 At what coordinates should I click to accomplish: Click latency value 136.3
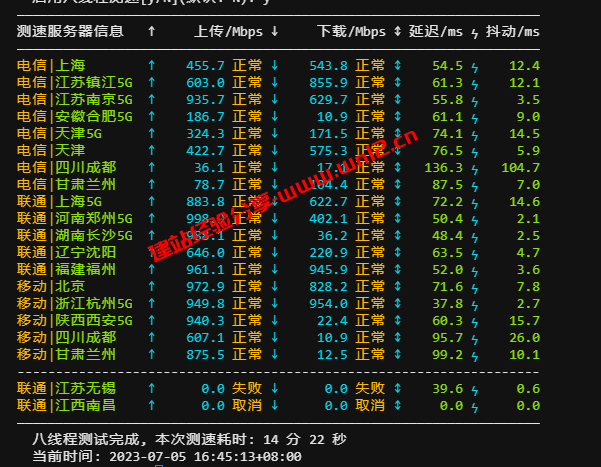(x=444, y=168)
